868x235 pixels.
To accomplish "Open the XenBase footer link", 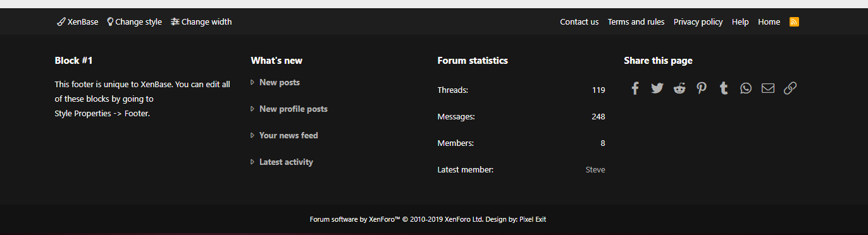I will (78, 21).
